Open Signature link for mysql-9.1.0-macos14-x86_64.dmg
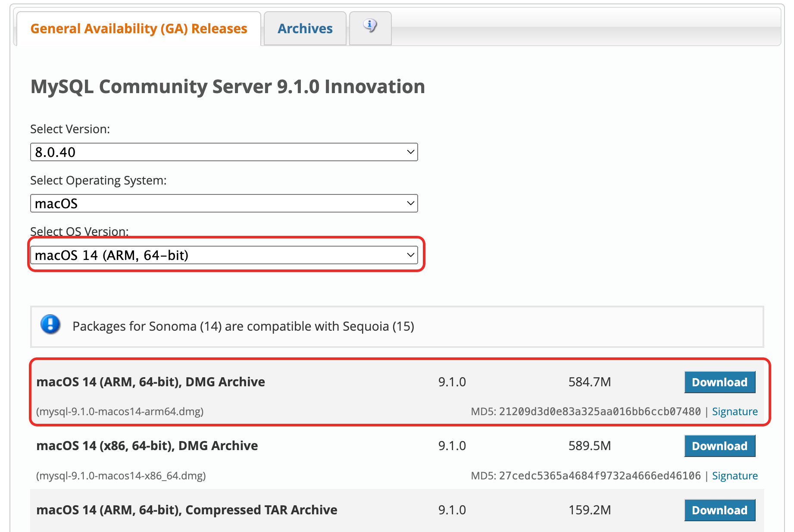 [735, 476]
